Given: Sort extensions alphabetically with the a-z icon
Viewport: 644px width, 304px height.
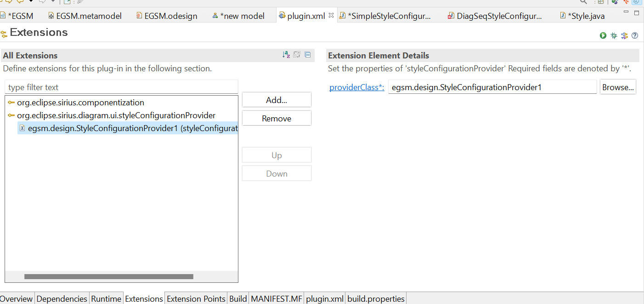Looking at the screenshot, I should [286, 55].
